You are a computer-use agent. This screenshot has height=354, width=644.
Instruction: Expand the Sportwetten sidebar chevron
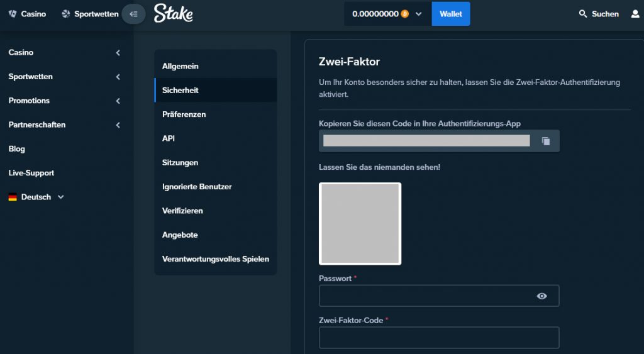[118, 77]
